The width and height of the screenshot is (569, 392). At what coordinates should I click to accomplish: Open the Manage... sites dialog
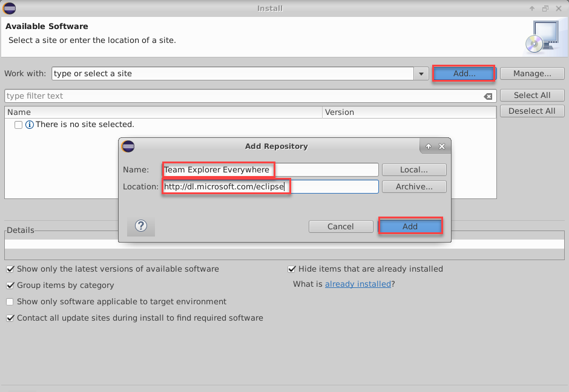(532, 74)
